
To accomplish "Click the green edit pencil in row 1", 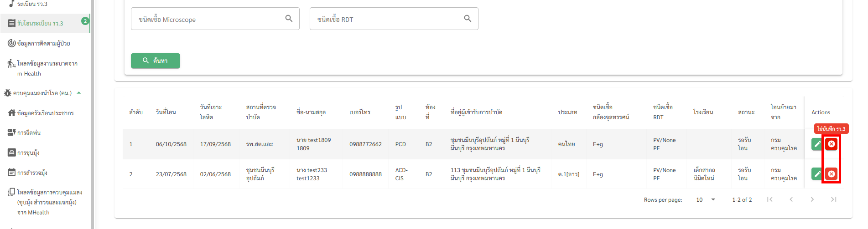I will [x=817, y=144].
